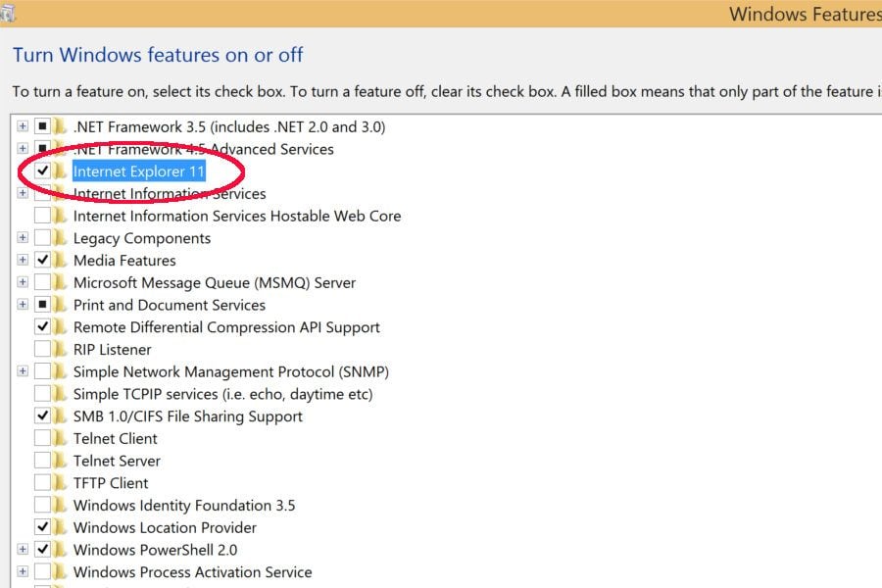Check the Legacy Components checkbox
This screenshot has width=882, height=588.
[43, 237]
